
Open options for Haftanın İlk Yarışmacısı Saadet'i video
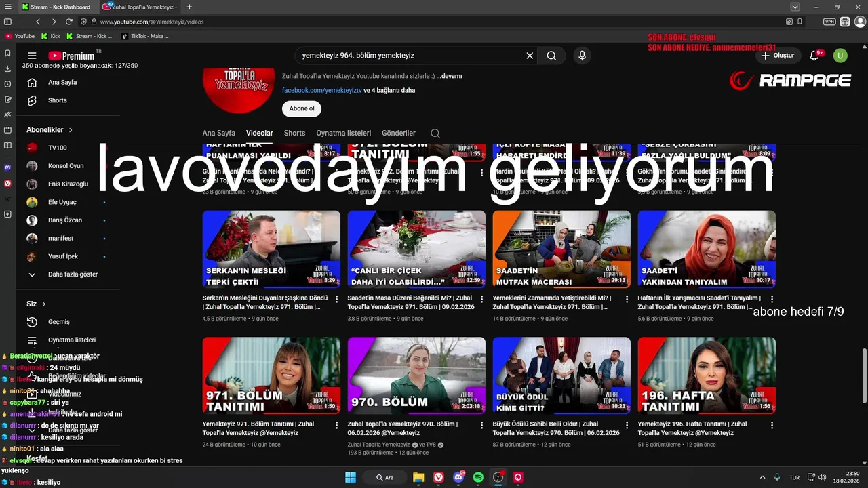point(772,299)
